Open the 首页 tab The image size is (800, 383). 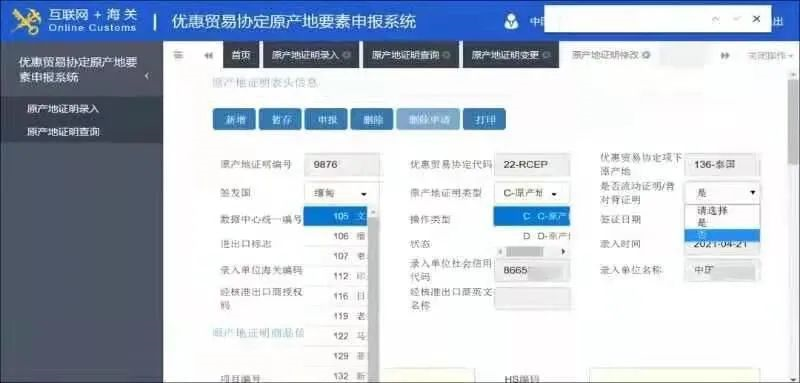point(241,55)
